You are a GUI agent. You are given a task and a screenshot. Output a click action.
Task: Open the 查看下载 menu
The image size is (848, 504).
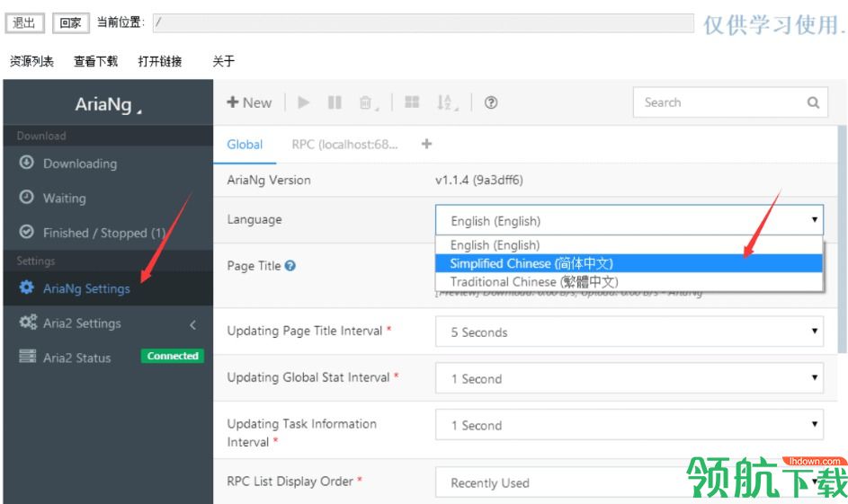[95, 61]
